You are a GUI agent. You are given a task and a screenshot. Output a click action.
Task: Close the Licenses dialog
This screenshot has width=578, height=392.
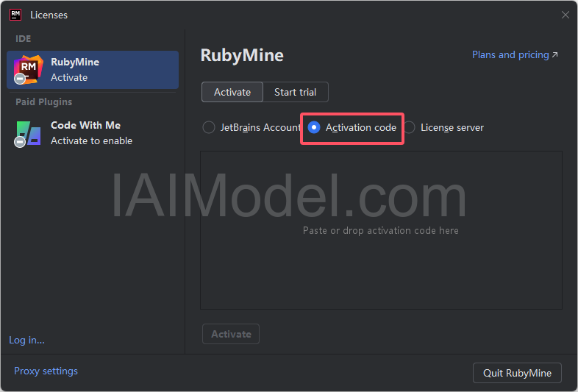click(x=565, y=15)
